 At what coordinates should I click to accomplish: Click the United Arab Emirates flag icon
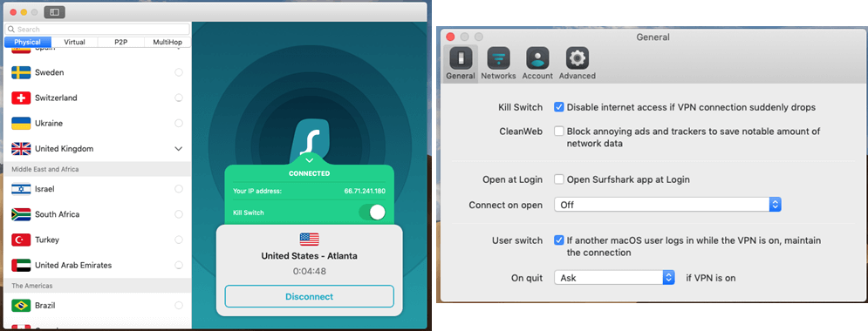(x=21, y=266)
